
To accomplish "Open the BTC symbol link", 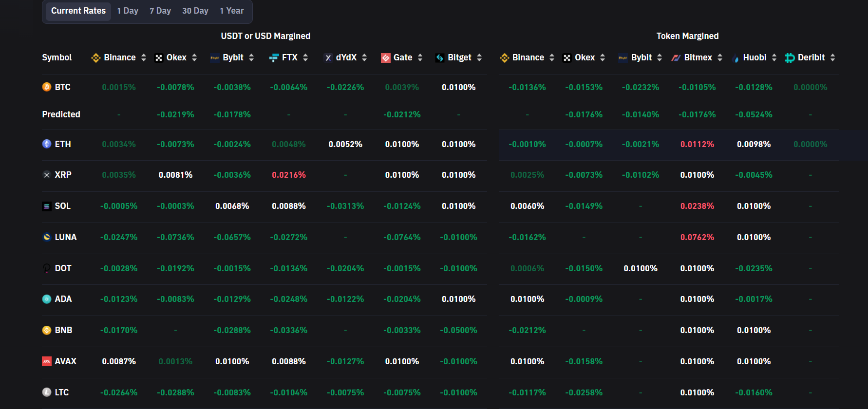I will point(63,87).
